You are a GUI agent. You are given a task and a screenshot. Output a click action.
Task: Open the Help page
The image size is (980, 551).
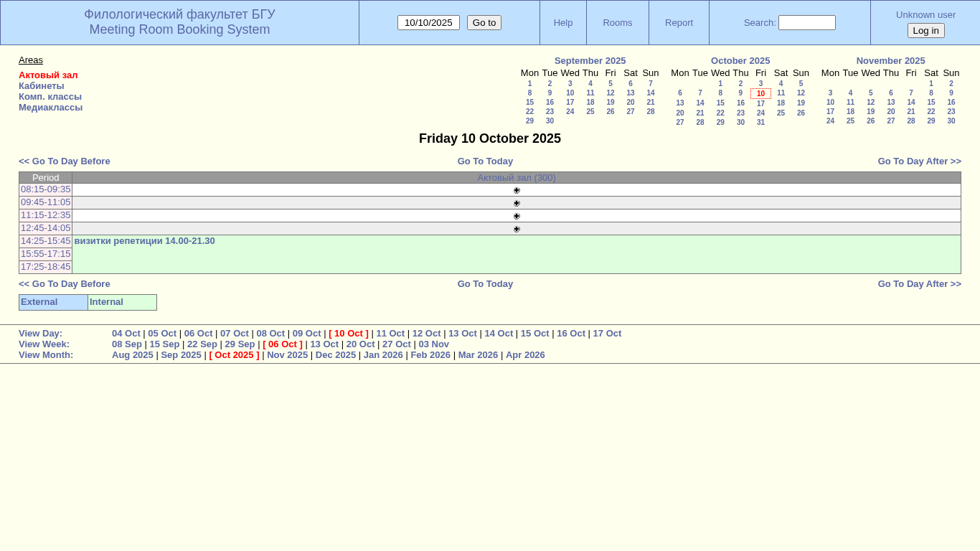click(563, 22)
